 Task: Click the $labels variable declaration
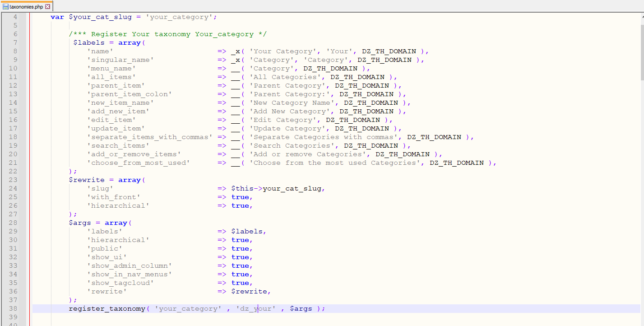pyautogui.click(x=88, y=43)
